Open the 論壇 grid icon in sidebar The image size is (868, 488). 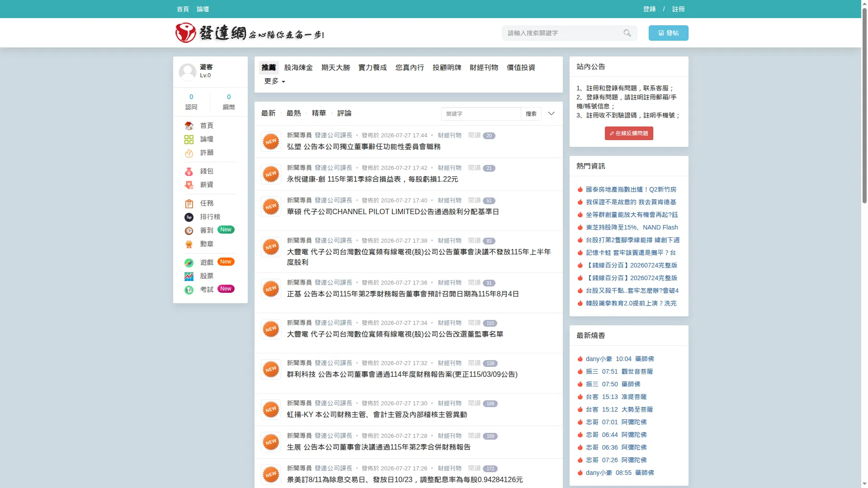[x=189, y=139]
